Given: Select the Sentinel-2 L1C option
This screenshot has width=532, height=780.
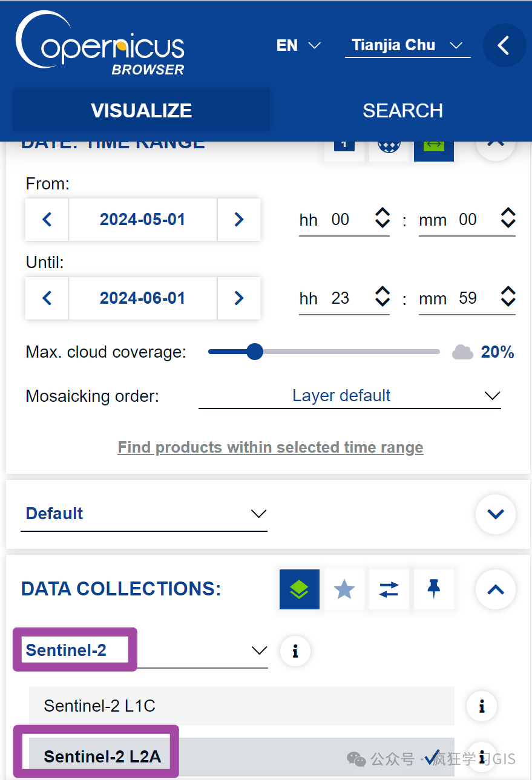Looking at the screenshot, I should coord(241,706).
